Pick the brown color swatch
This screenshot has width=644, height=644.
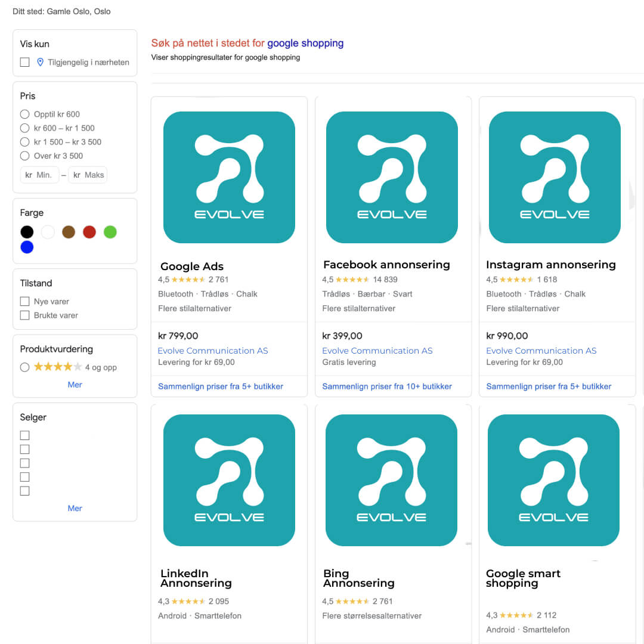[x=69, y=232]
